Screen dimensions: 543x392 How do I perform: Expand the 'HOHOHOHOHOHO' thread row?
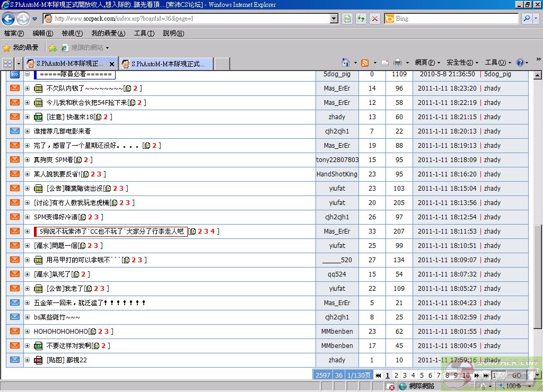pos(28,331)
